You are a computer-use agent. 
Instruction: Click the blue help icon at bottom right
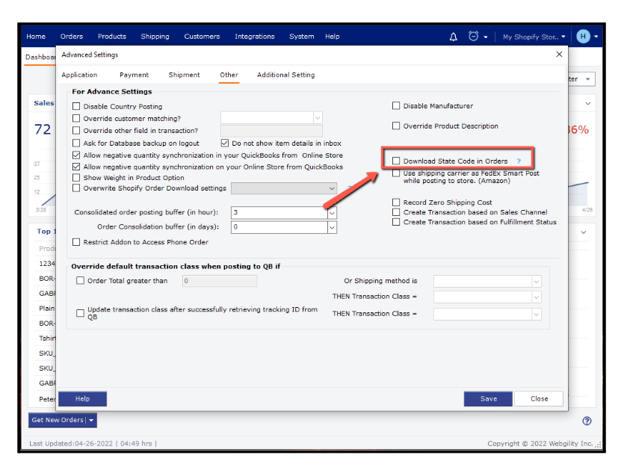pos(587,421)
